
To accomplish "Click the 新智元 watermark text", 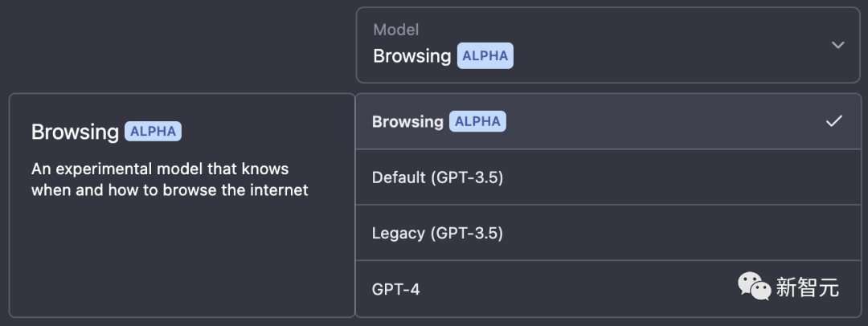I will tap(807, 287).
